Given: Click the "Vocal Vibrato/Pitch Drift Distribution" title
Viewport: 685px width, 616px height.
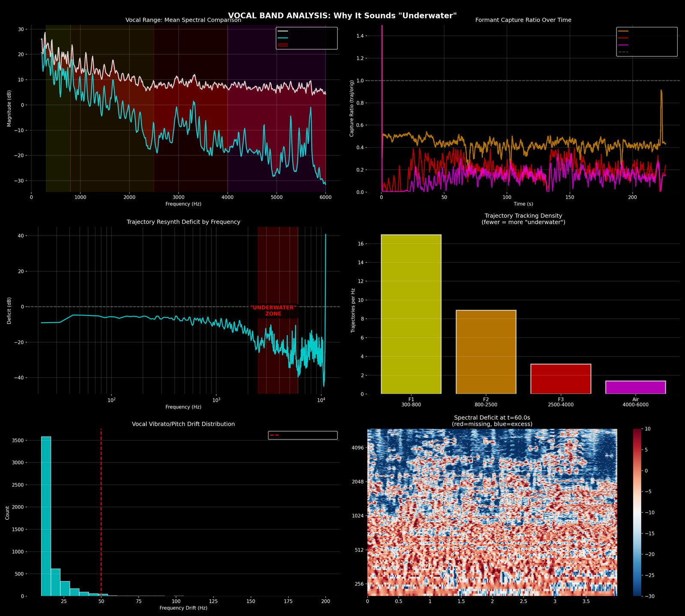Looking at the screenshot, I should [x=183, y=424].
